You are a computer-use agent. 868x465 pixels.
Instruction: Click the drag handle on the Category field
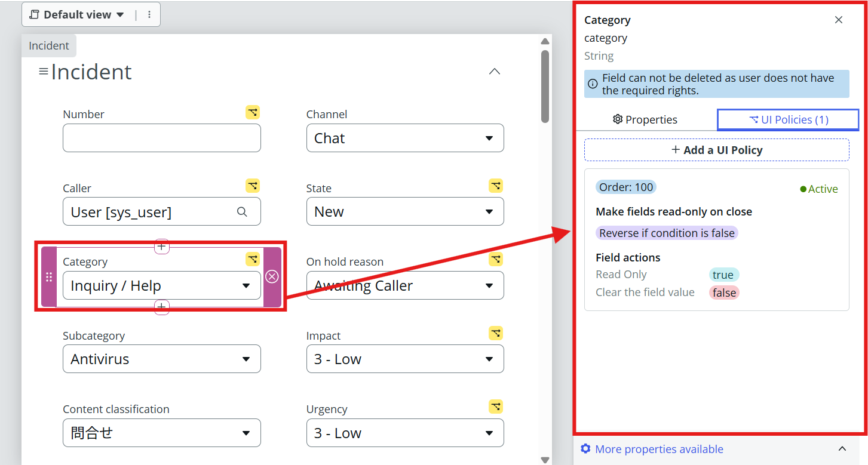pyautogui.click(x=49, y=277)
